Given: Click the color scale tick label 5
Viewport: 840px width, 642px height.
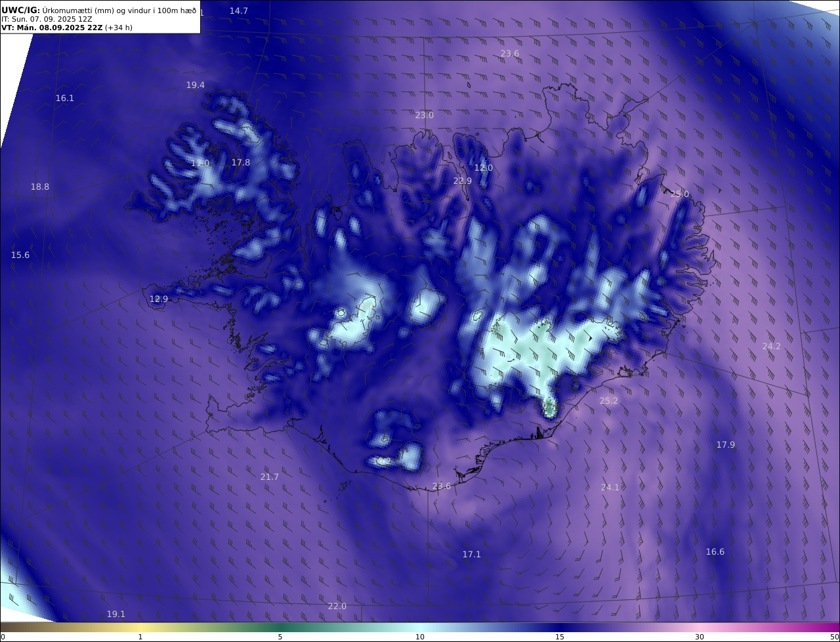Looking at the screenshot, I should pyautogui.click(x=280, y=637).
